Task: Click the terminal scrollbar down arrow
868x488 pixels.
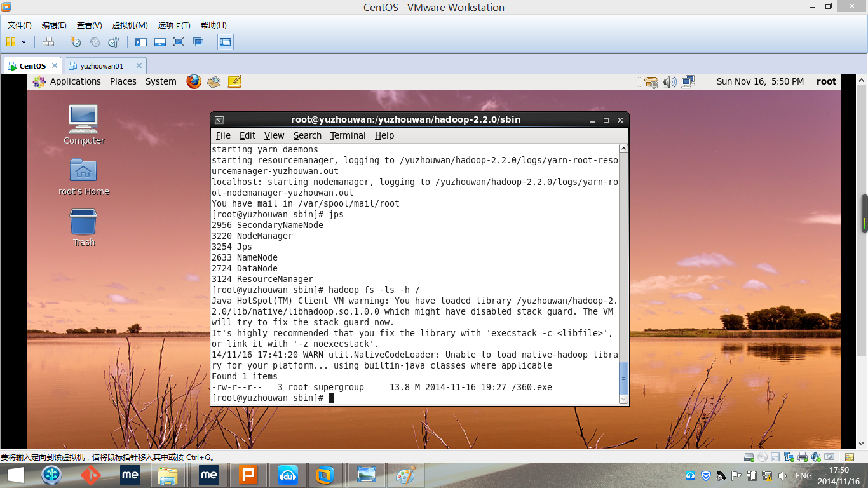Action: pyautogui.click(x=623, y=399)
